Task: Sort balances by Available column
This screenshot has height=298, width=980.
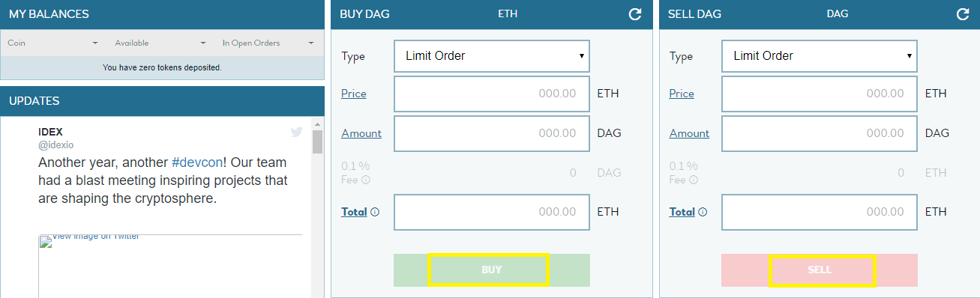Action: [x=160, y=43]
